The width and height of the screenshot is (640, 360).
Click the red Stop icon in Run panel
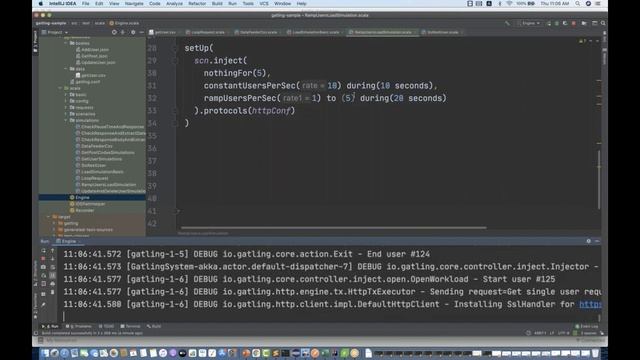pyautogui.click(x=44, y=259)
